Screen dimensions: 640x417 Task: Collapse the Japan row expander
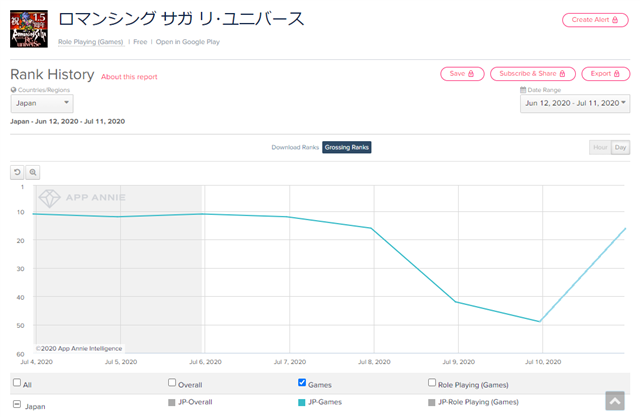click(x=17, y=404)
